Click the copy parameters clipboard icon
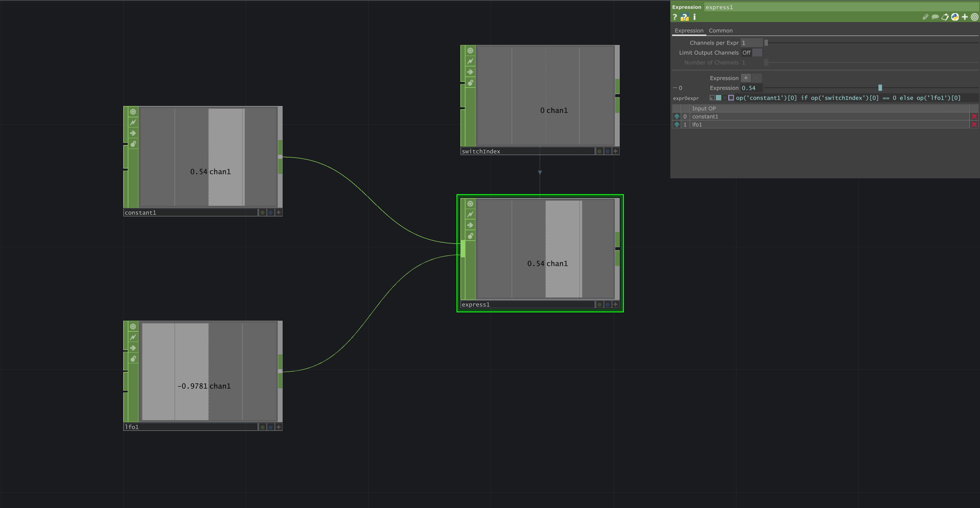The image size is (980, 508). coord(945,17)
